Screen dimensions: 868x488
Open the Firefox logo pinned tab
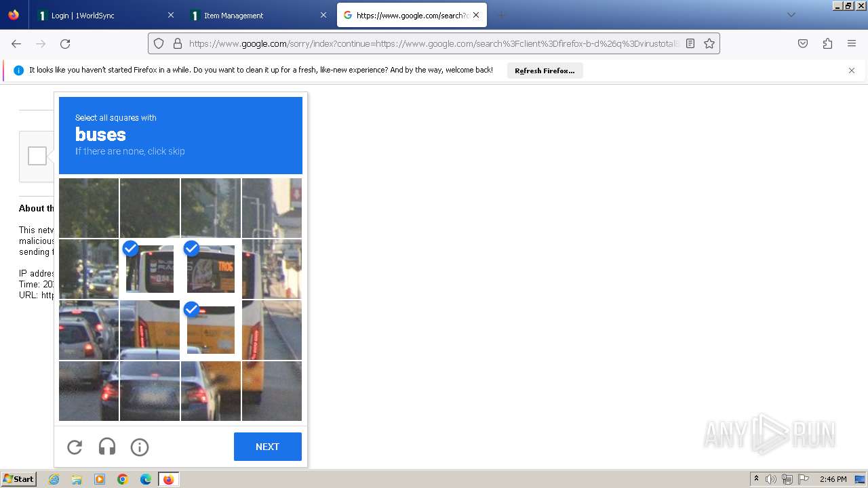(14, 15)
